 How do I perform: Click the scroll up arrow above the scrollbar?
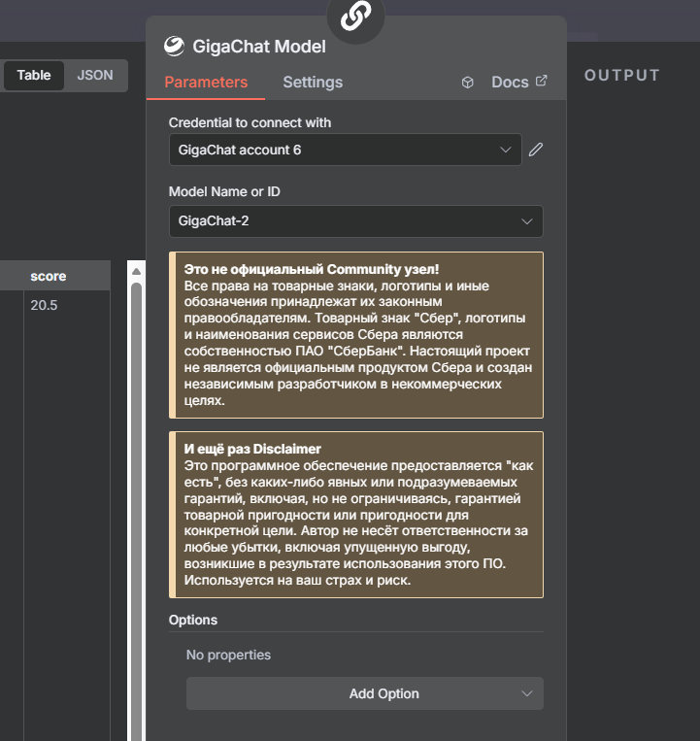coord(136,276)
